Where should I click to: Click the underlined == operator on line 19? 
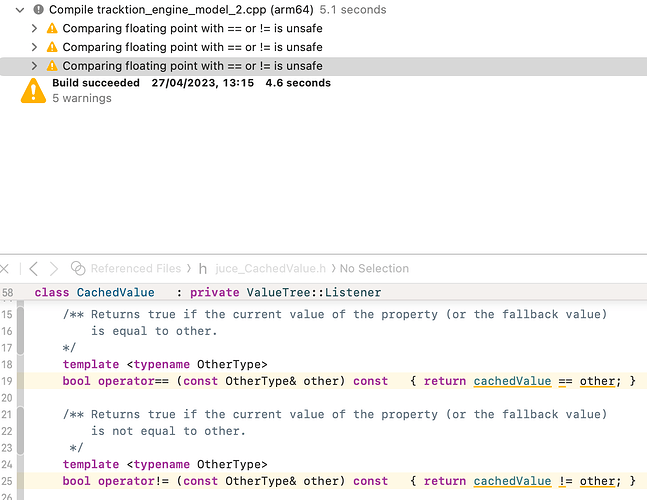pos(565,381)
